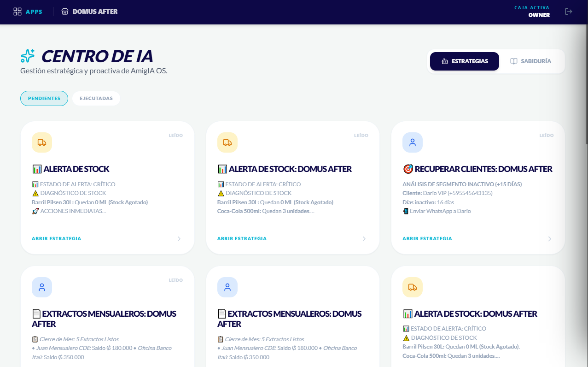Click LEÍDO label on the card titled only 'Alerta de Stock'

[176, 136]
